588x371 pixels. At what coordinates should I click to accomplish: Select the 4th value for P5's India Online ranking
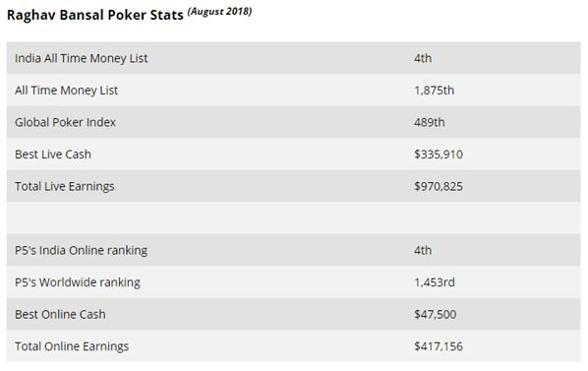point(423,251)
